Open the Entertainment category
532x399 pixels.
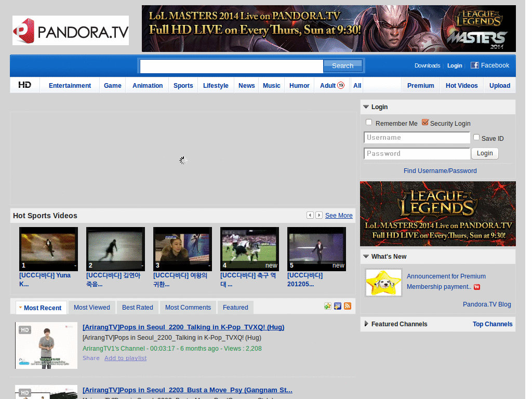70,86
